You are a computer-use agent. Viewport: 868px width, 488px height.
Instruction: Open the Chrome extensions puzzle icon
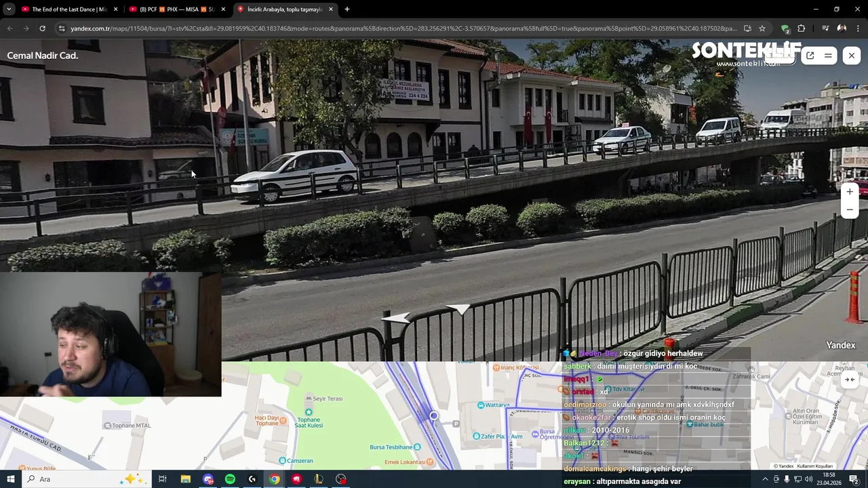tap(802, 28)
